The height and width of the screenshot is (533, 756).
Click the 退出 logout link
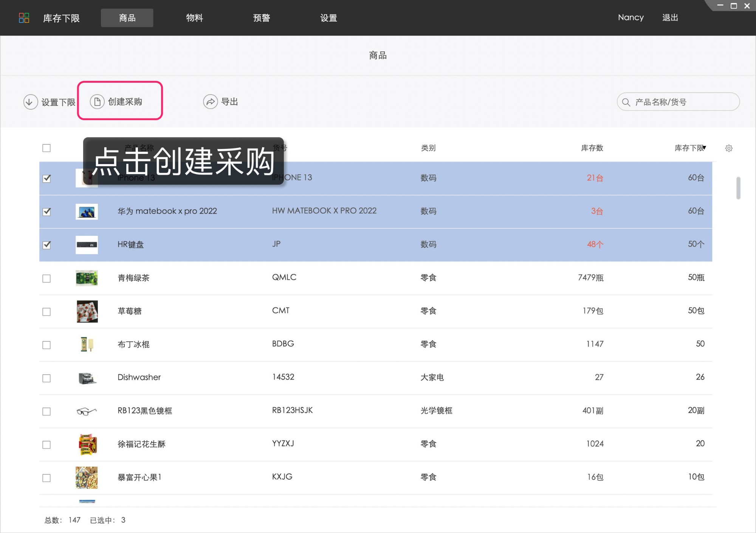(670, 17)
